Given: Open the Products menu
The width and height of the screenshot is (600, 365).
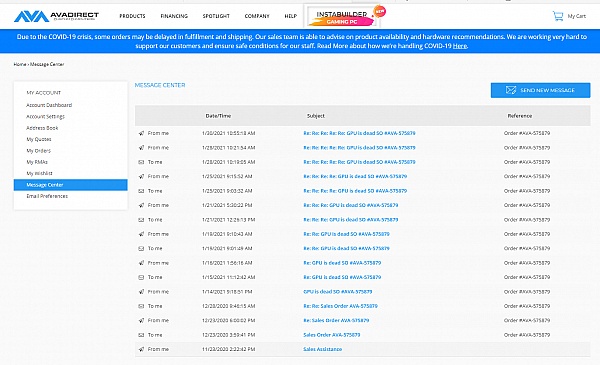Looking at the screenshot, I should pyautogui.click(x=132, y=16).
